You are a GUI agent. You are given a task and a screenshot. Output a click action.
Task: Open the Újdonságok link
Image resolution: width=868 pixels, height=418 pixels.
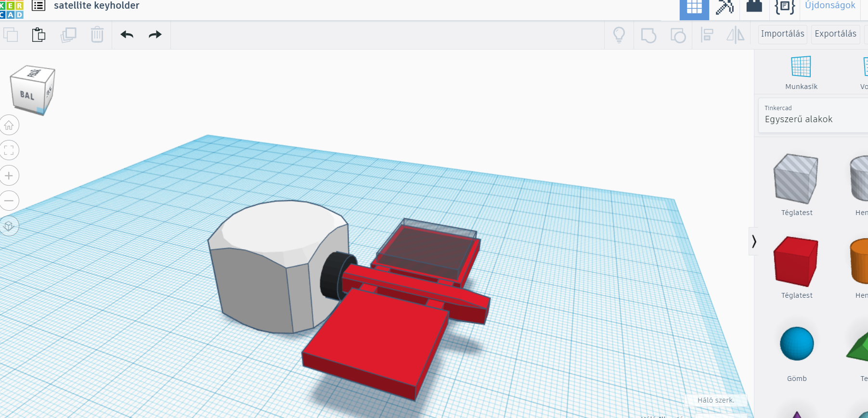(x=830, y=6)
